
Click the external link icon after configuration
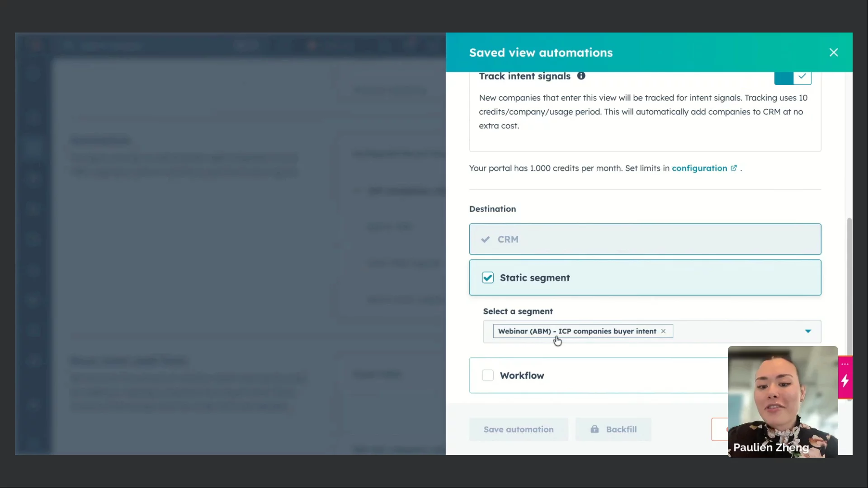click(x=734, y=168)
